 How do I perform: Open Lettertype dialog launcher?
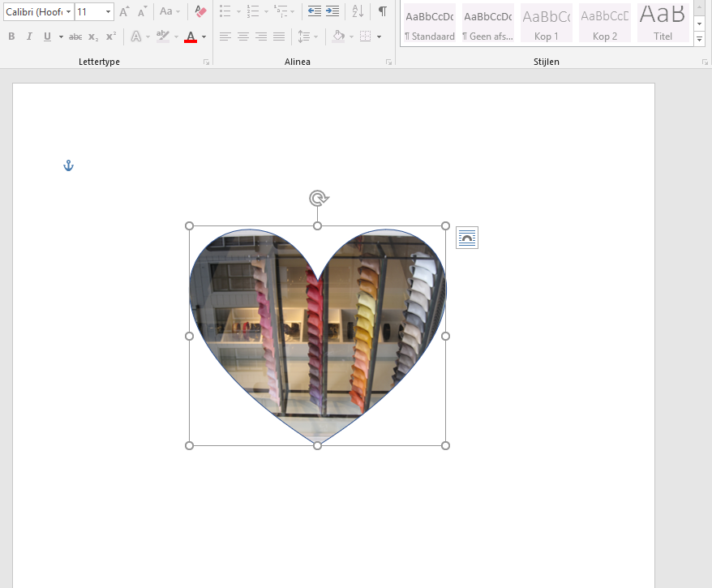point(206,62)
